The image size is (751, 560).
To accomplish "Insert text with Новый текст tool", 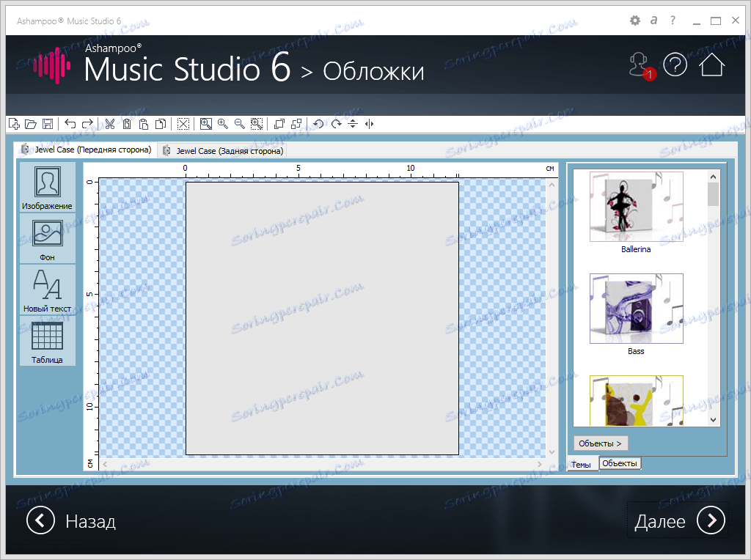I will point(48,290).
